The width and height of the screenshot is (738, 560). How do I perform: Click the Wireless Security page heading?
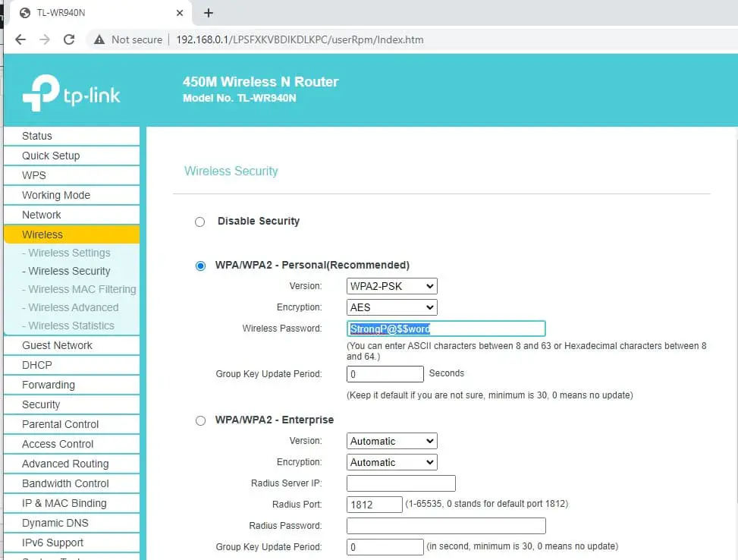(x=231, y=171)
